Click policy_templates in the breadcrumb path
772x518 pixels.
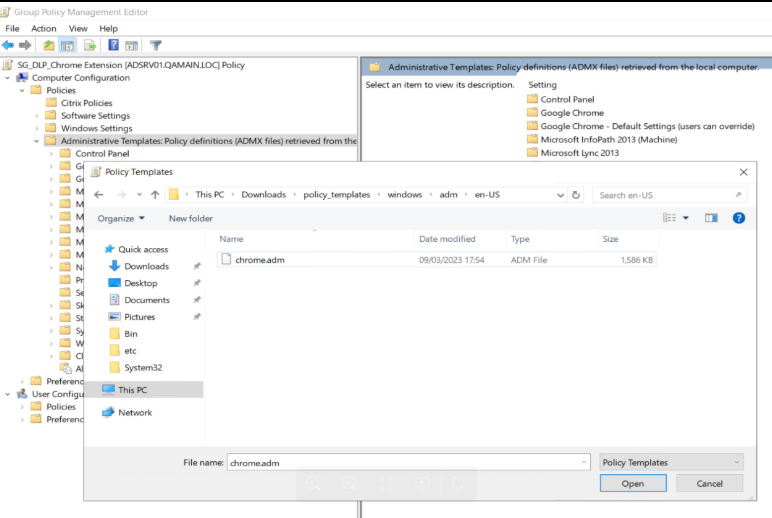pyautogui.click(x=337, y=194)
